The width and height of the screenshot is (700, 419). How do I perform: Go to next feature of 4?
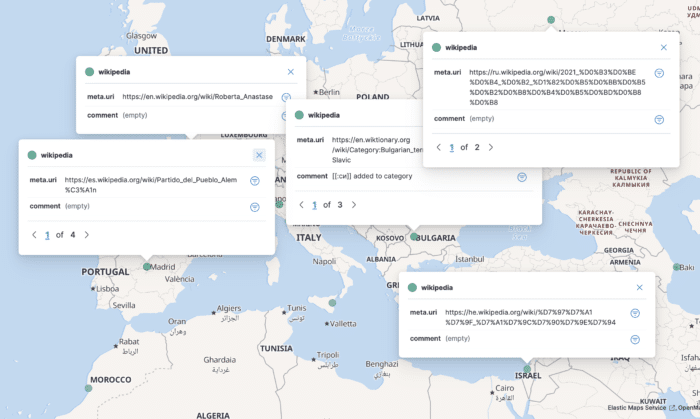[x=87, y=235]
